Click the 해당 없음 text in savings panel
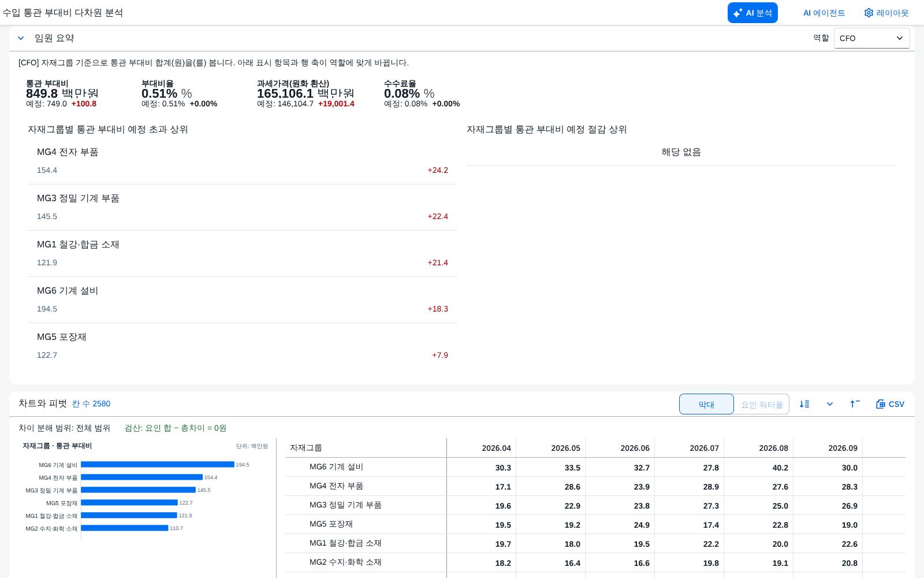924x578 pixels. (681, 152)
